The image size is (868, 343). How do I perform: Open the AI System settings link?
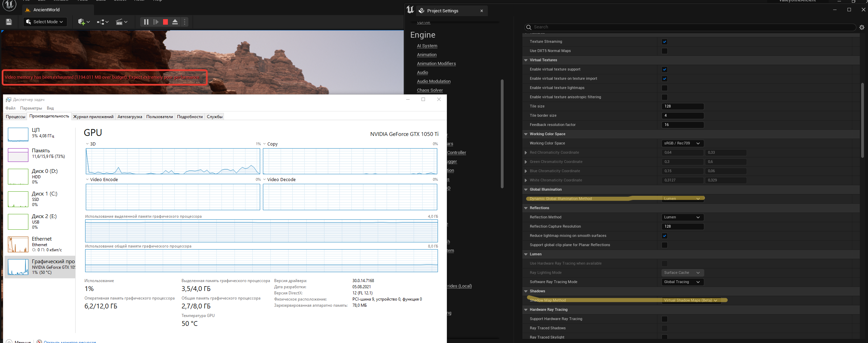[427, 46]
